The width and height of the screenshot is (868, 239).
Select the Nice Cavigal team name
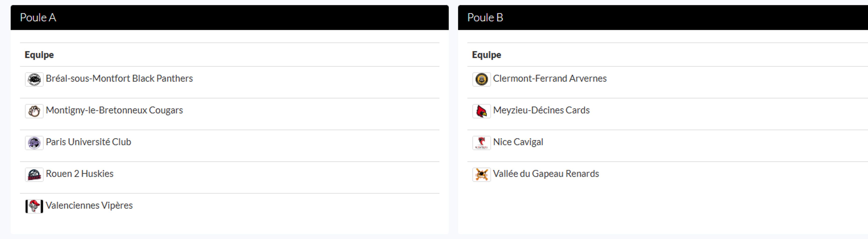tap(518, 142)
